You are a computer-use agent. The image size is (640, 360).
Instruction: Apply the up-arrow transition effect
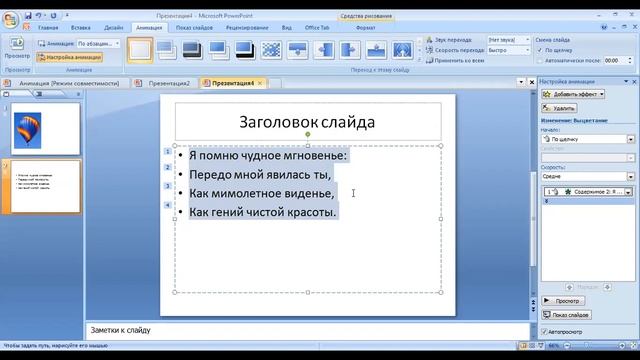click(x=376, y=50)
